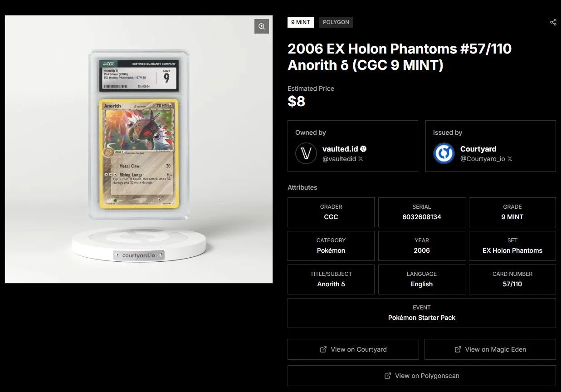Select the POLYGON tag
The height and width of the screenshot is (392, 561).
(x=336, y=22)
